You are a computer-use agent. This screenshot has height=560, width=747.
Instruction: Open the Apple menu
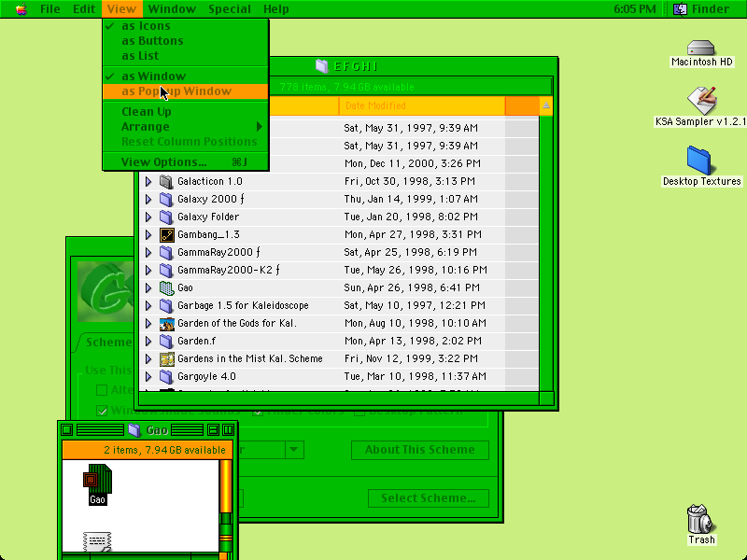tap(21, 9)
